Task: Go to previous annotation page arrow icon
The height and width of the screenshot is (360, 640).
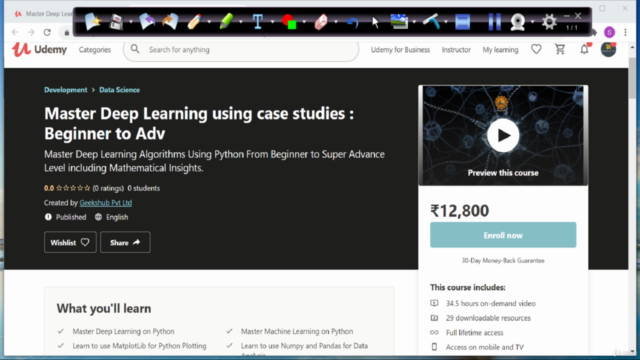Action: (147, 21)
